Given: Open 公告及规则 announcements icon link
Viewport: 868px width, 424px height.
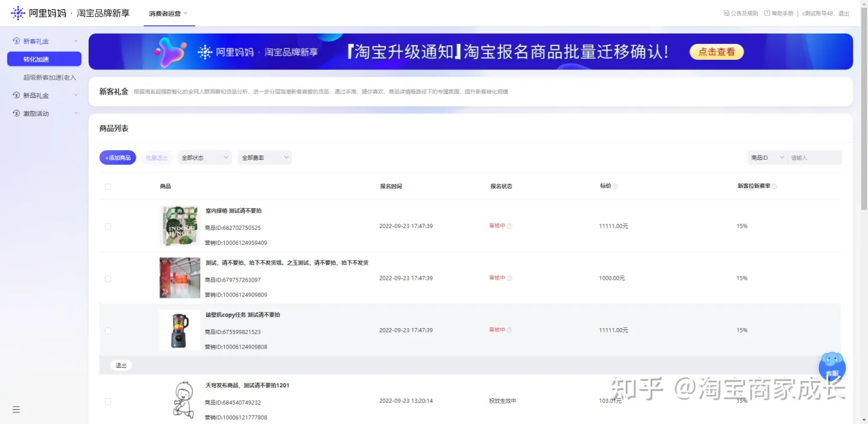Looking at the screenshot, I should point(726,13).
